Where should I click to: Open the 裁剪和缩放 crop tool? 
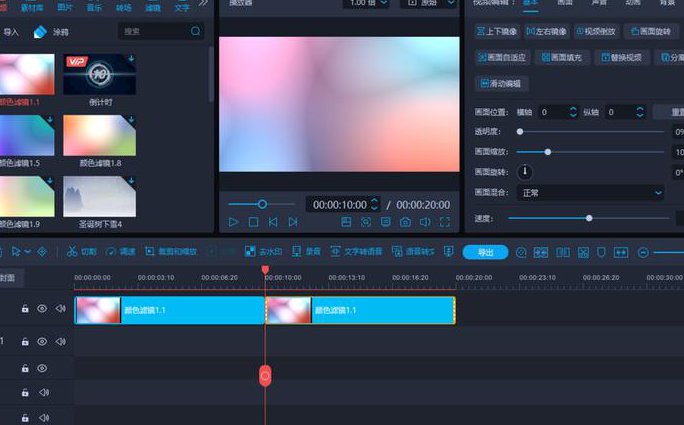tap(171, 251)
